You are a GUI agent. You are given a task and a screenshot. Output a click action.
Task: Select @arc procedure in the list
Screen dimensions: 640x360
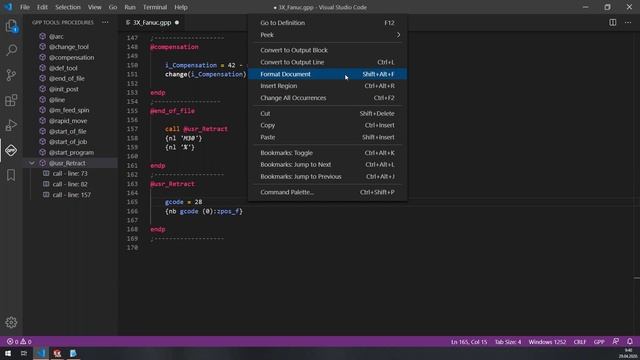56,36
